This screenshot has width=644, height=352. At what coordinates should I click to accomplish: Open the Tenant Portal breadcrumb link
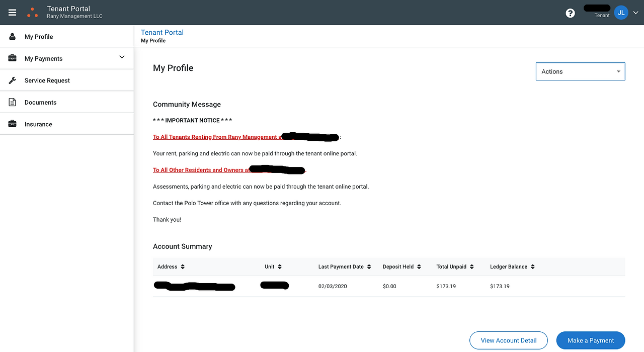point(162,32)
